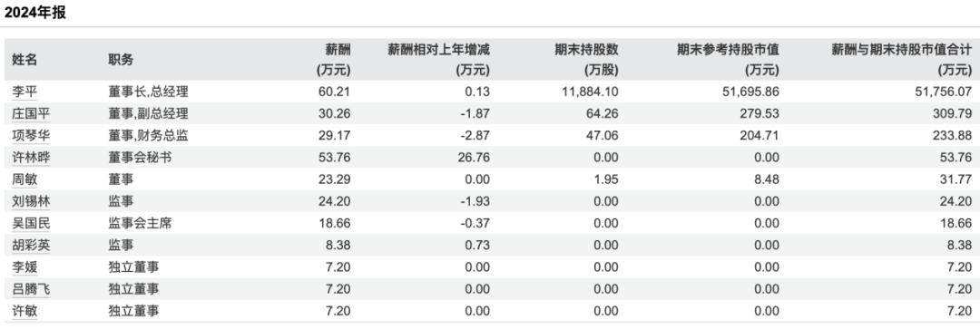
Task: Open the 庄国平 name link
Action: coord(31,114)
